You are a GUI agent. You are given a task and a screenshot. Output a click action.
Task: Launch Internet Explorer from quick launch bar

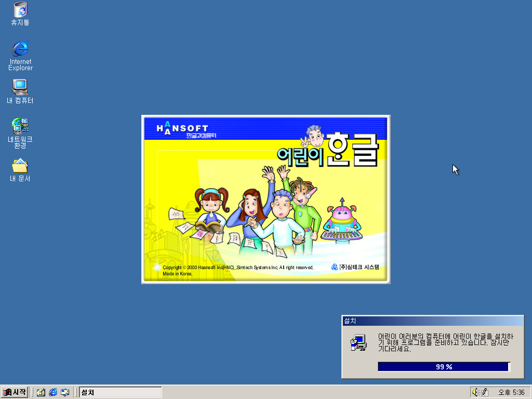coord(53,392)
